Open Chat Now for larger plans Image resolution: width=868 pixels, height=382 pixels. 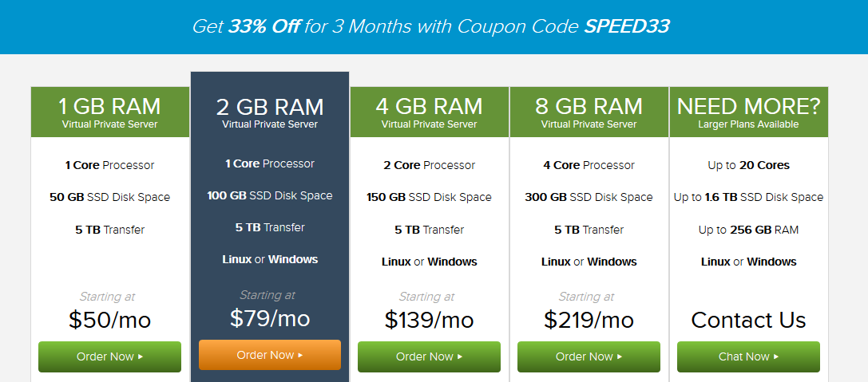[748, 356]
